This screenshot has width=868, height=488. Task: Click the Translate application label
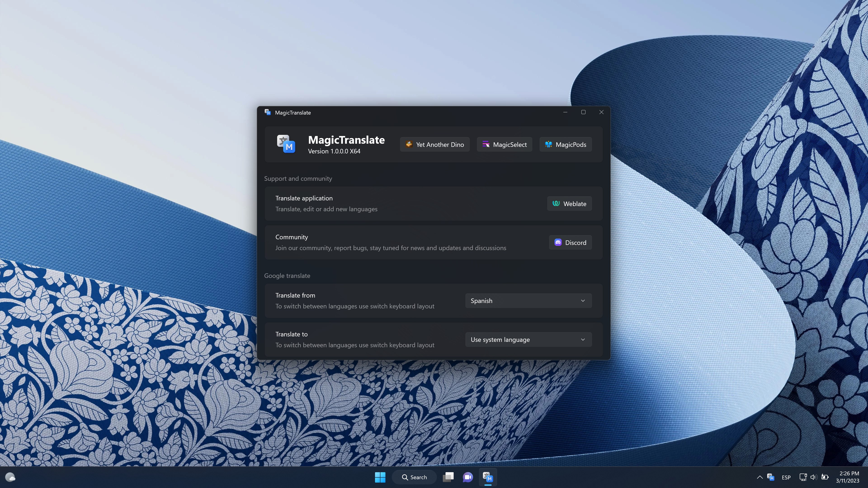coord(304,198)
